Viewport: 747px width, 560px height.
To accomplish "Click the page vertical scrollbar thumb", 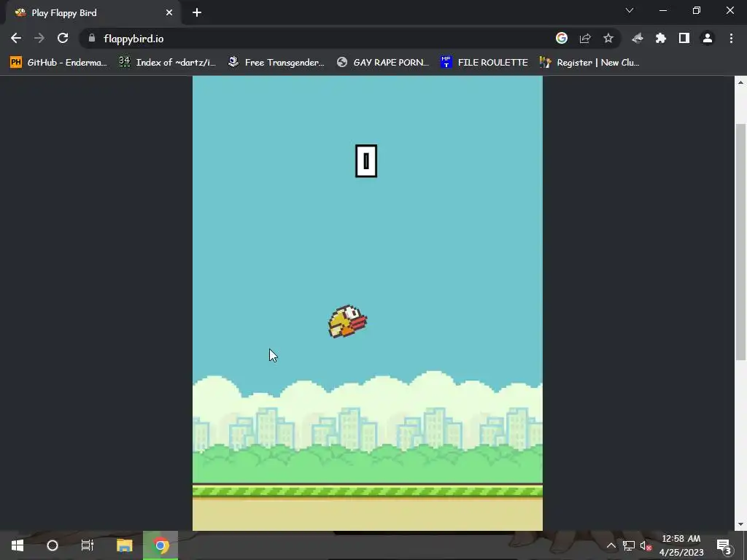I will coord(740,241).
